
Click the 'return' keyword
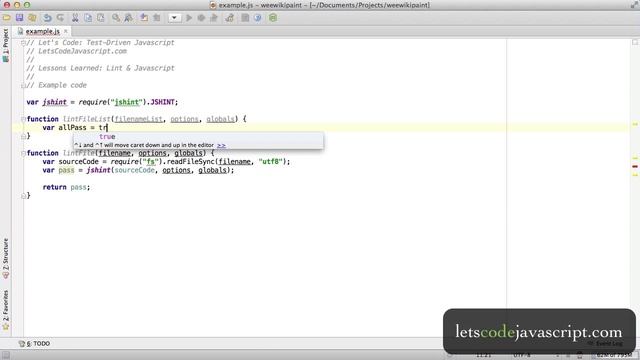(54, 187)
